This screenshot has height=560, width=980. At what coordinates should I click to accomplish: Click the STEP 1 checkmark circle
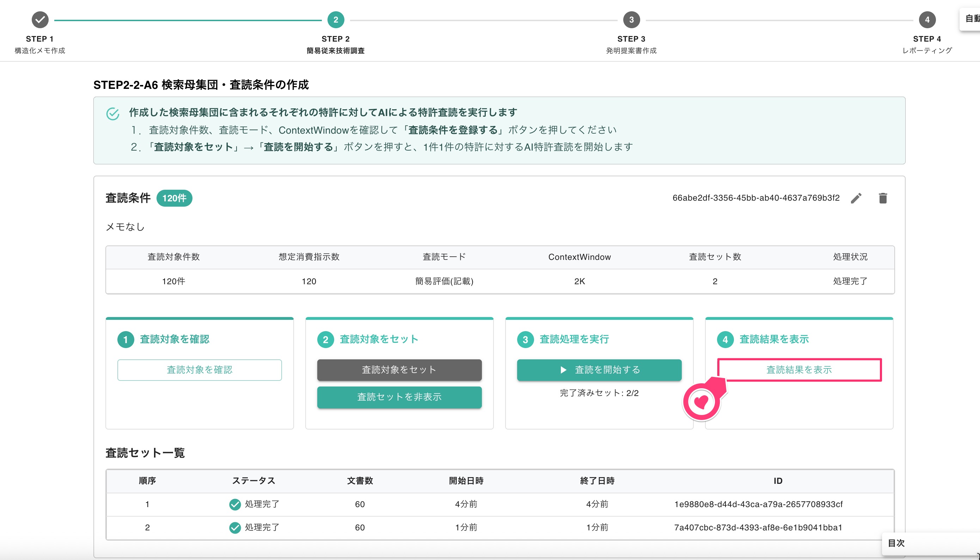click(40, 20)
